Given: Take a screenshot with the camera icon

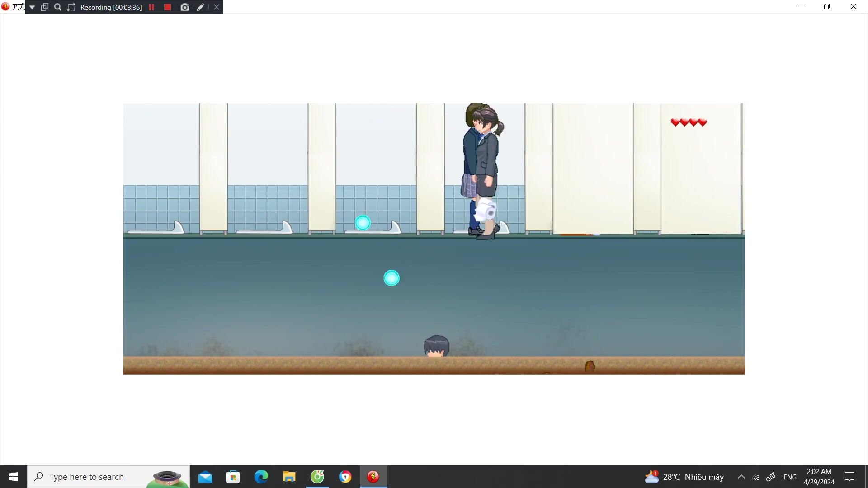Looking at the screenshot, I should click(x=184, y=7).
